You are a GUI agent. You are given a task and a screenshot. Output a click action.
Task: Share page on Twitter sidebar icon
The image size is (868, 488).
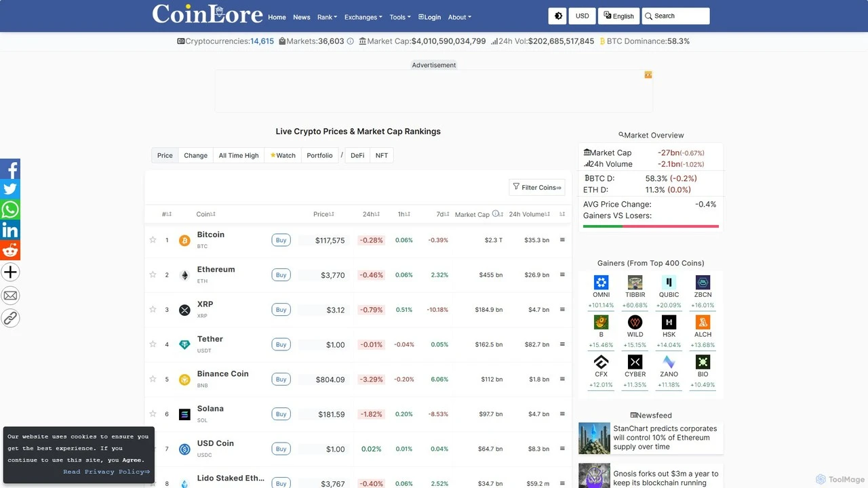click(x=10, y=189)
